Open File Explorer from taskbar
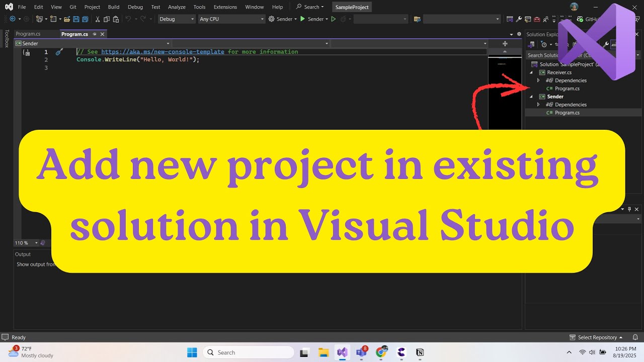 click(323, 352)
